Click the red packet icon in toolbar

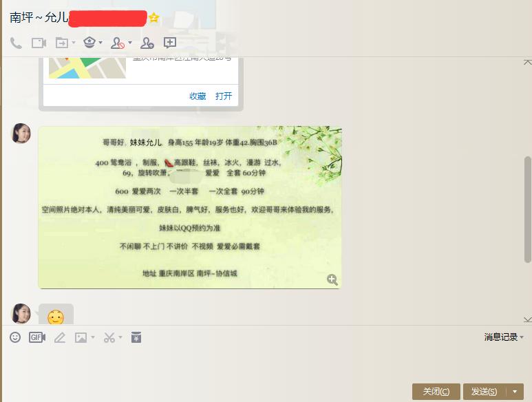[x=136, y=337]
